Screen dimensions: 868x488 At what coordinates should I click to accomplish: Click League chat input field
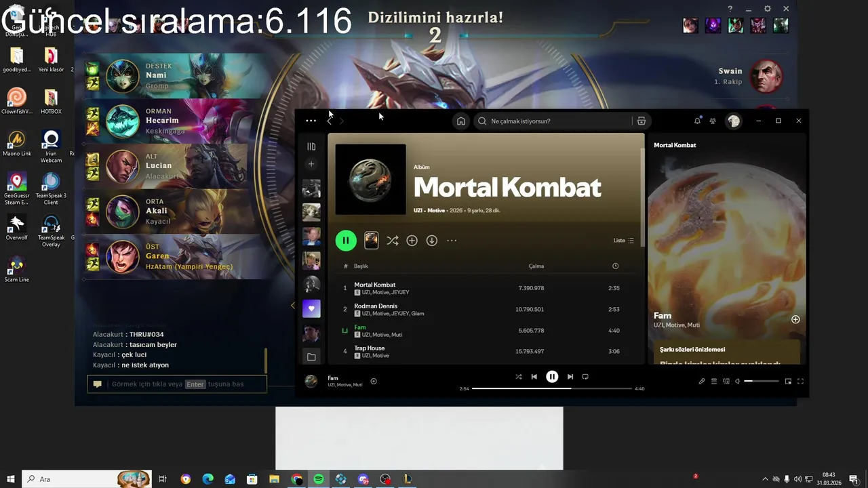pos(177,384)
